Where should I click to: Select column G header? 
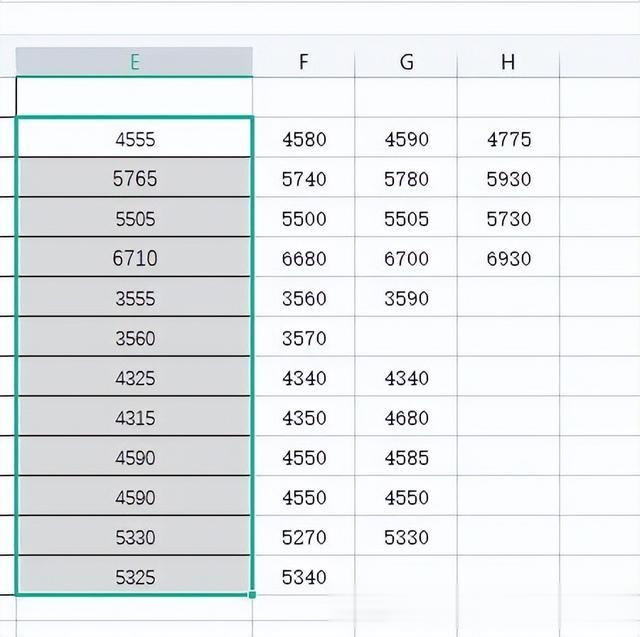coord(406,62)
